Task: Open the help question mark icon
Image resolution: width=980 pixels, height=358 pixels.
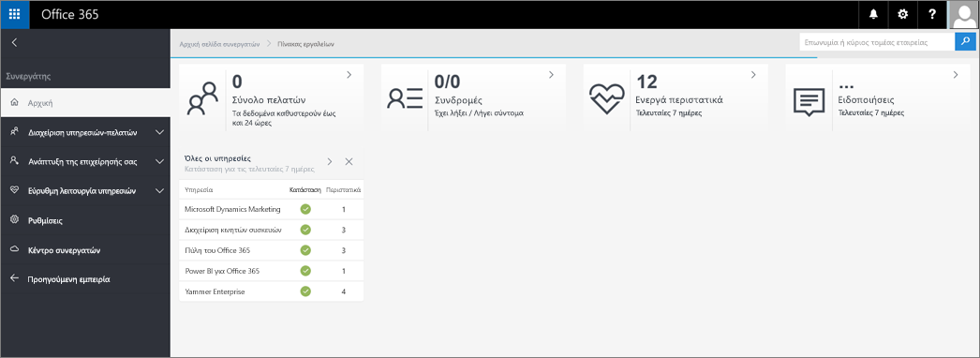Action: pyautogui.click(x=932, y=14)
